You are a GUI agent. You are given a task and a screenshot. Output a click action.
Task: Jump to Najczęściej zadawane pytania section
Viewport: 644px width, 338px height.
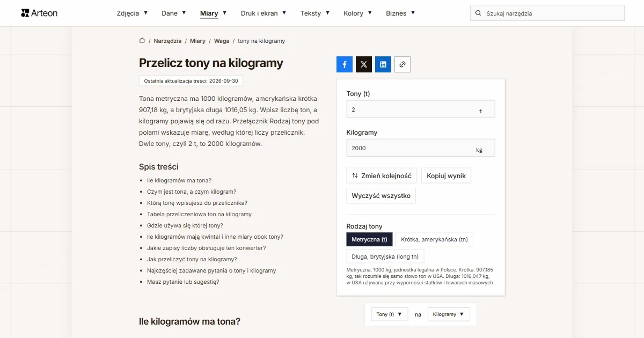tap(211, 270)
